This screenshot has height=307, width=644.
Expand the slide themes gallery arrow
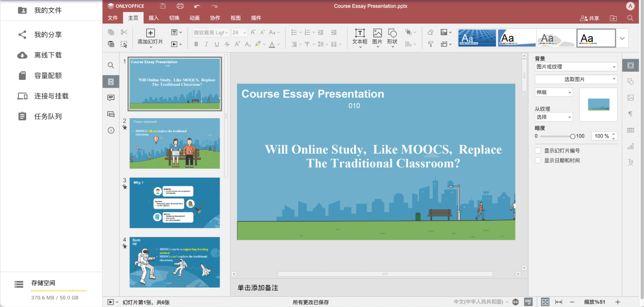tap(622, 38)
